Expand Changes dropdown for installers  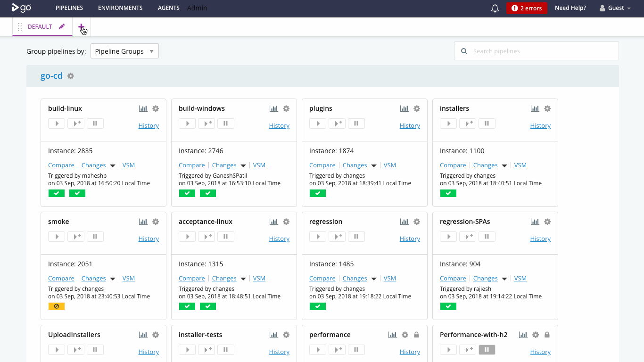point(504,166)
